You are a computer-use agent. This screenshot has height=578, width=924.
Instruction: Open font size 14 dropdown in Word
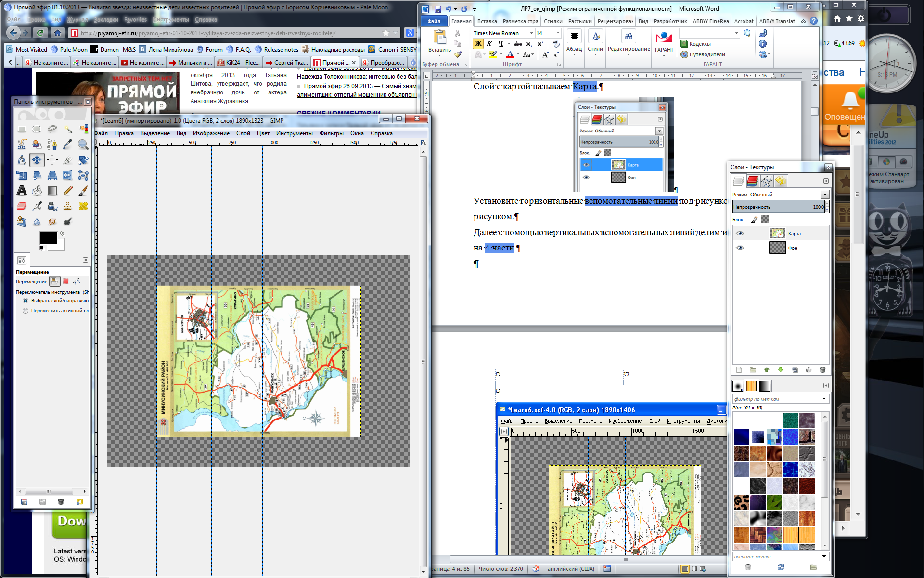coord(558,33)
